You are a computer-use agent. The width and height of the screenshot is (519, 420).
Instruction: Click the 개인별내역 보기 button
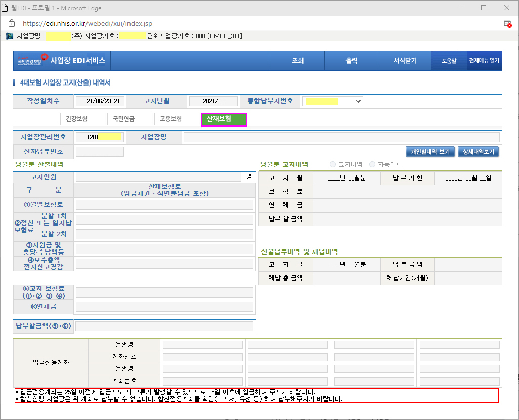point(430,152)
